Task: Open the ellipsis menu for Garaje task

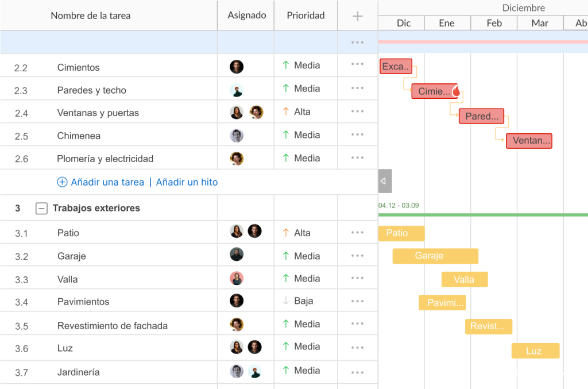Action: [357, 255]
